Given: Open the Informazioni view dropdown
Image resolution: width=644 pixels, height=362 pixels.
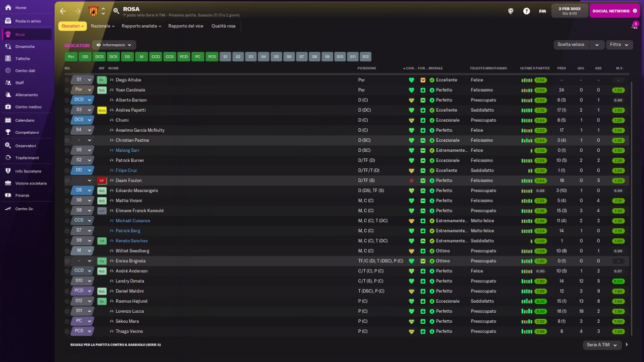Looking at the screenshot, I should [114, 45].
